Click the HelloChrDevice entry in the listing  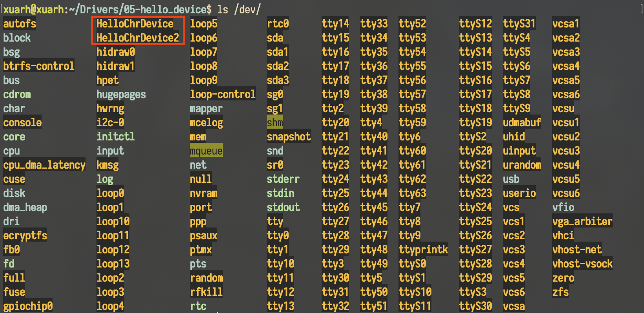tap(135, 24)
